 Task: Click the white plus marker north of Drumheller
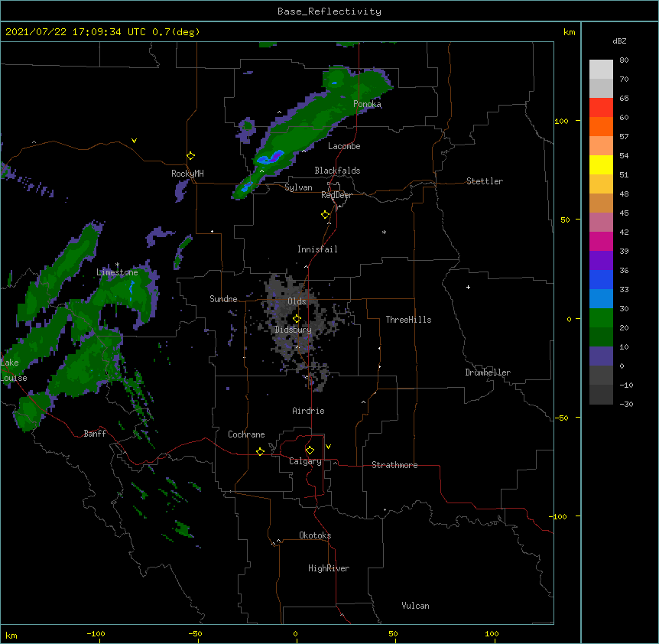(468, 287)
